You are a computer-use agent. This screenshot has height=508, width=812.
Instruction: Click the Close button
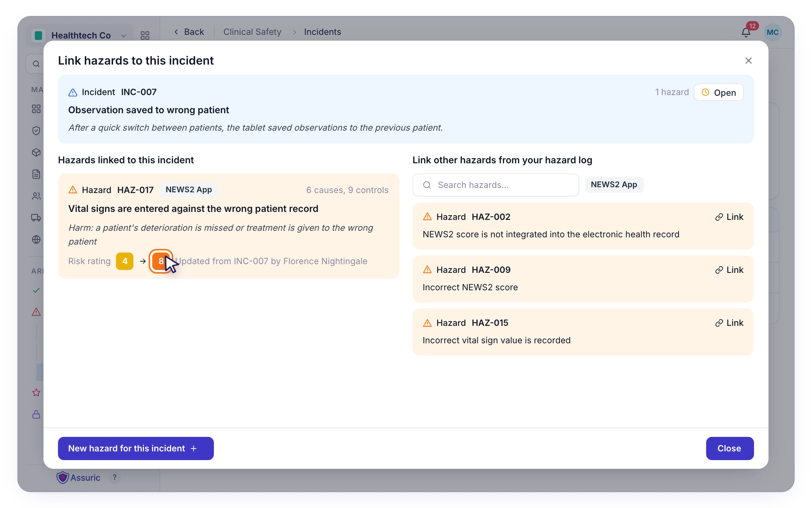[730, 448]
